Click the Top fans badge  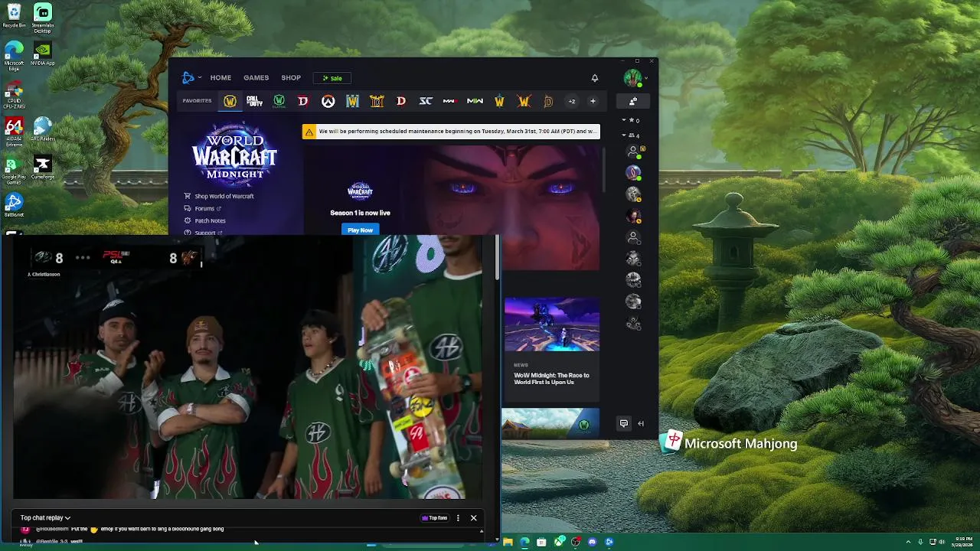coord(434,518)
